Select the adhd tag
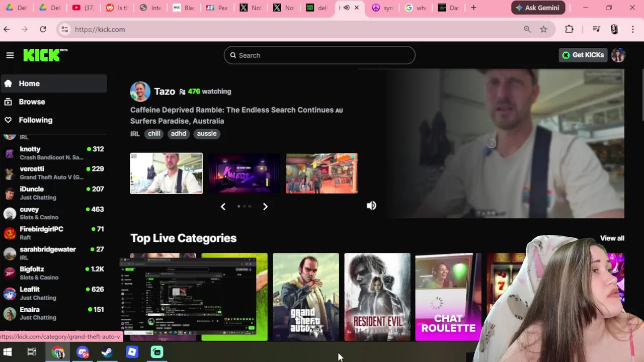The width and height of the screenshot is (644, 362). pyautogui.click(x=179, y=133)
